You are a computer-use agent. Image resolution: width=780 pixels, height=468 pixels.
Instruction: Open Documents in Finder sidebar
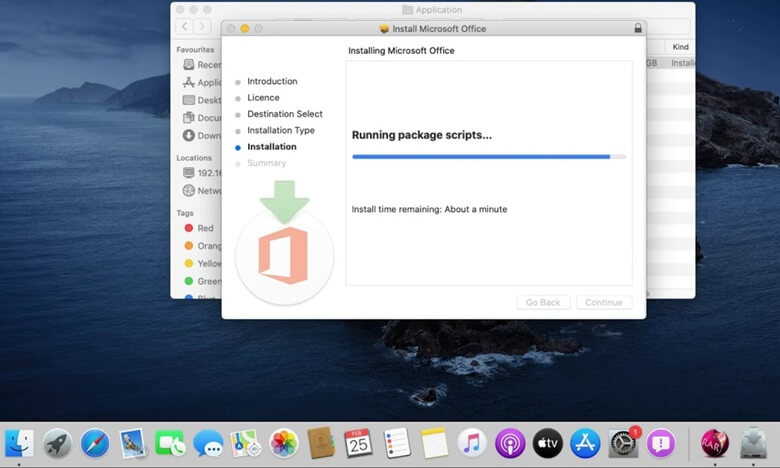pyautogui.click(x=201, y=118)
